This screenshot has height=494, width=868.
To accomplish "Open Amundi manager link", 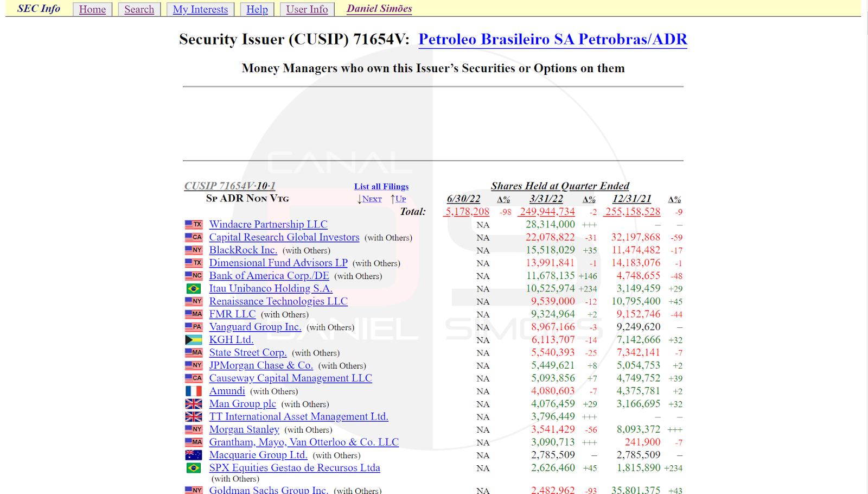I will click(227, 391).
